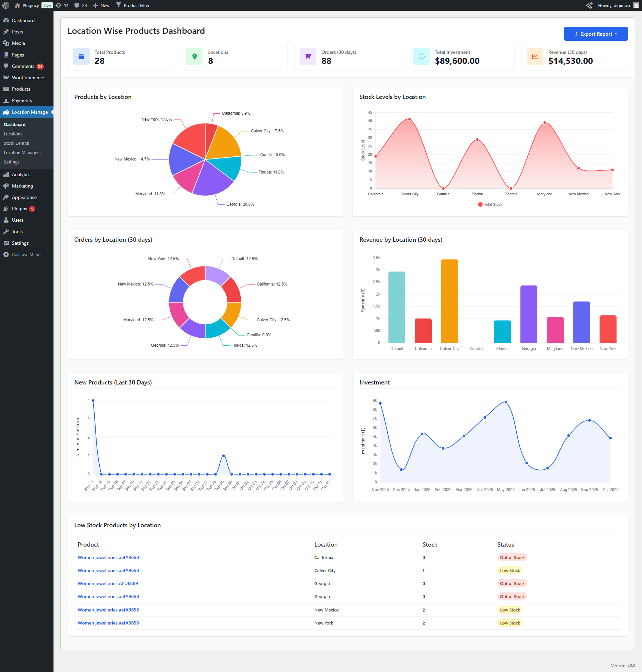Viewport: 642px width, 672px height.
Task: Collapse the admin sidebar menu
Action: (26, 254)
